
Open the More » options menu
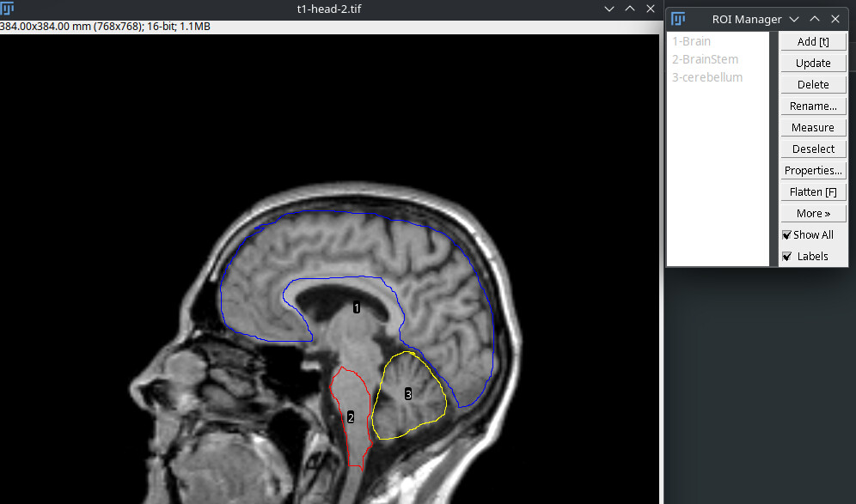812,212
